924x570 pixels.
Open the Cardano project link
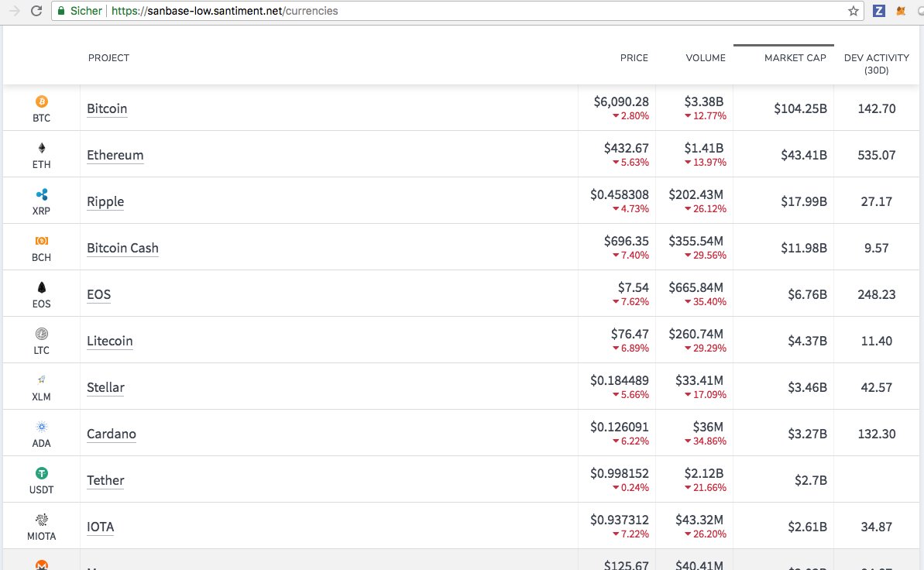coord(112,434)
